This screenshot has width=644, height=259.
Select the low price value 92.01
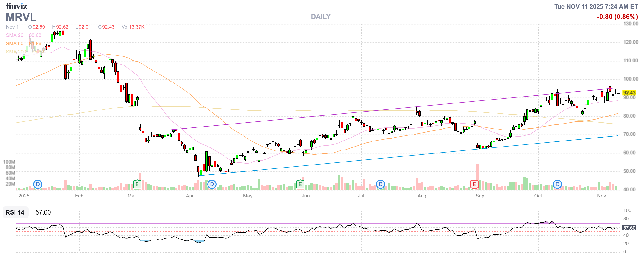tap(85, 27)
